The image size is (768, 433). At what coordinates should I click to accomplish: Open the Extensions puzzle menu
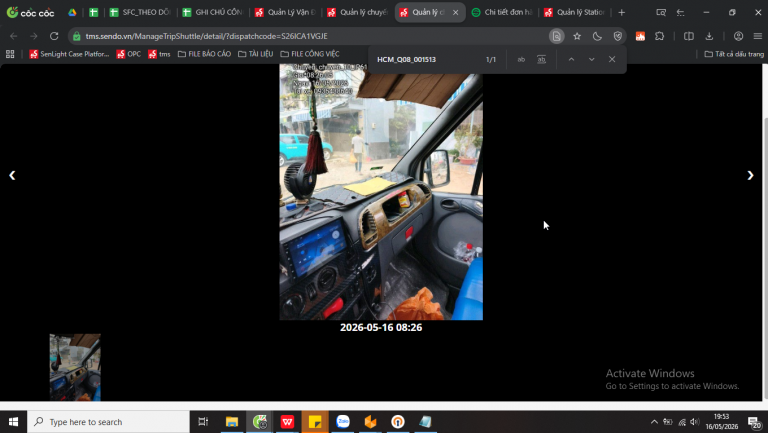(x=660, y=36)
